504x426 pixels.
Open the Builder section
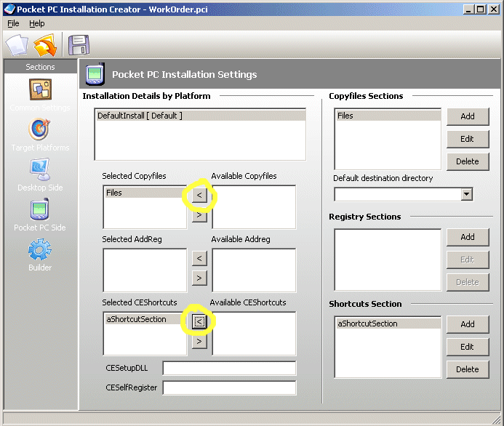[x=40, y=254]
